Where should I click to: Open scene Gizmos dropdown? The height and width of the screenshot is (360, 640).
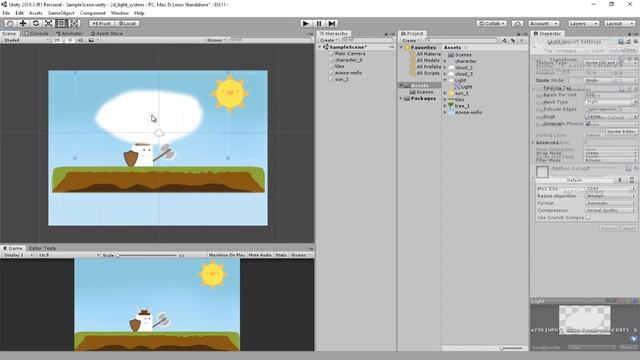[x=216, y=40]
